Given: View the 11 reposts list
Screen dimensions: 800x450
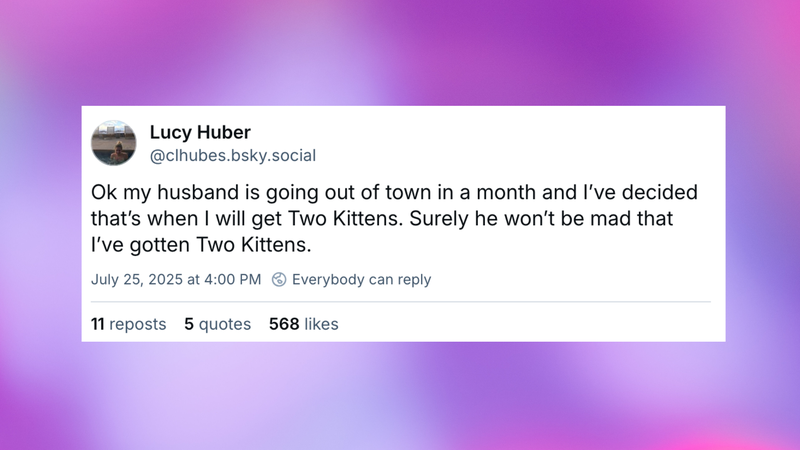Looking at the screenshot, I should (x=128, y=324).
